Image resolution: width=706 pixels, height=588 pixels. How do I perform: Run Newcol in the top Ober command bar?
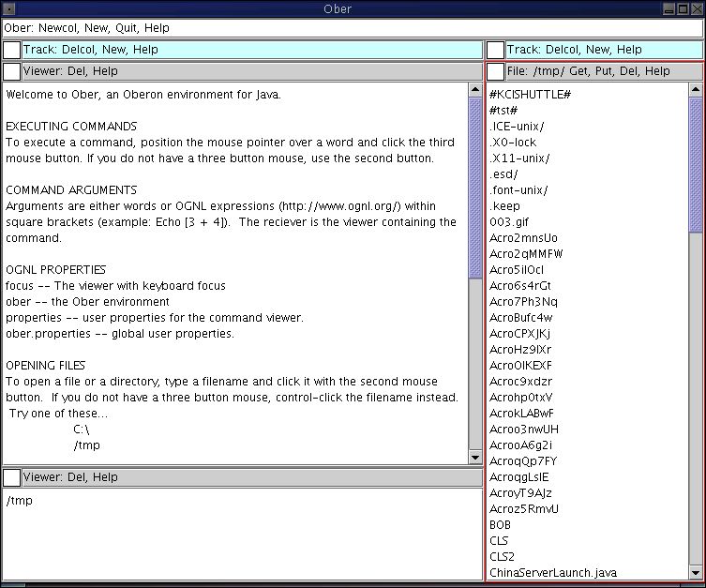coord(57,28)
